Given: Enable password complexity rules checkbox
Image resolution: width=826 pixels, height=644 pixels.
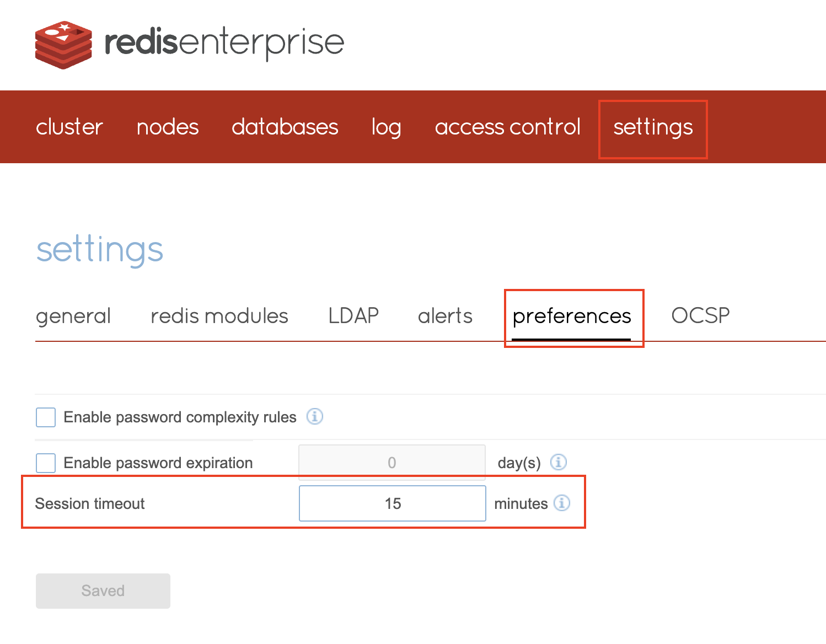Looking at the screenshot, I should pyautogui.click(x=46, y=417).
